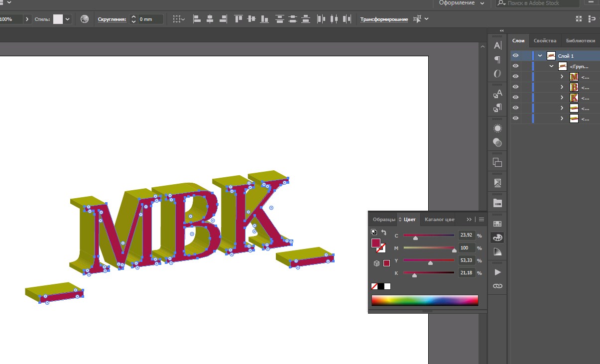Open the Оформление workspace dropdown
This screenshot has height=364, width=600.
point(462,3)
